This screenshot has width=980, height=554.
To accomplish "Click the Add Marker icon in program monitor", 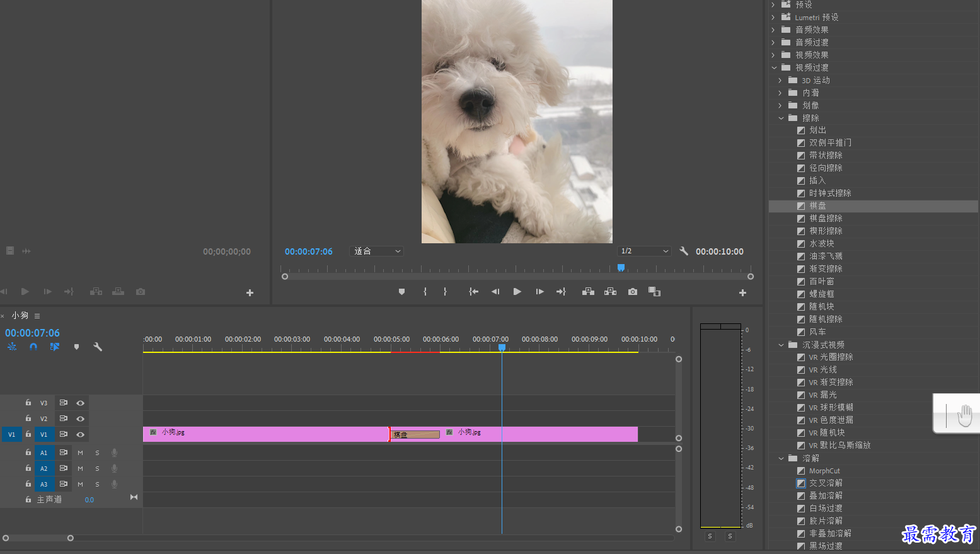I will click(401, 292).
